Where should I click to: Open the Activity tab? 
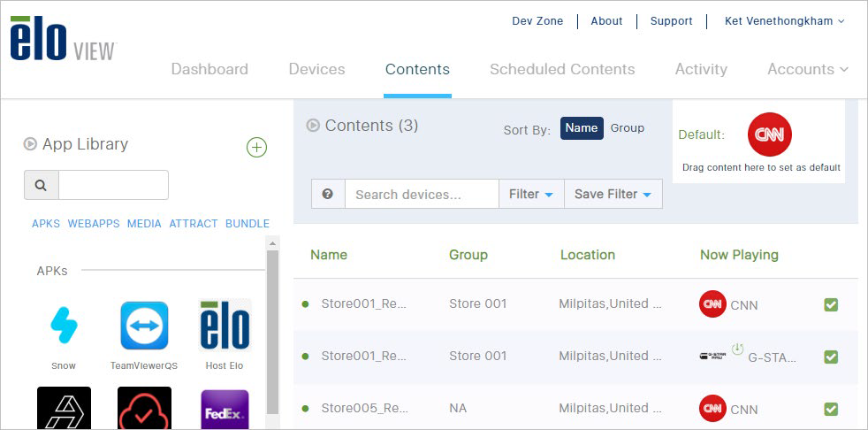(x=701, y=69)
